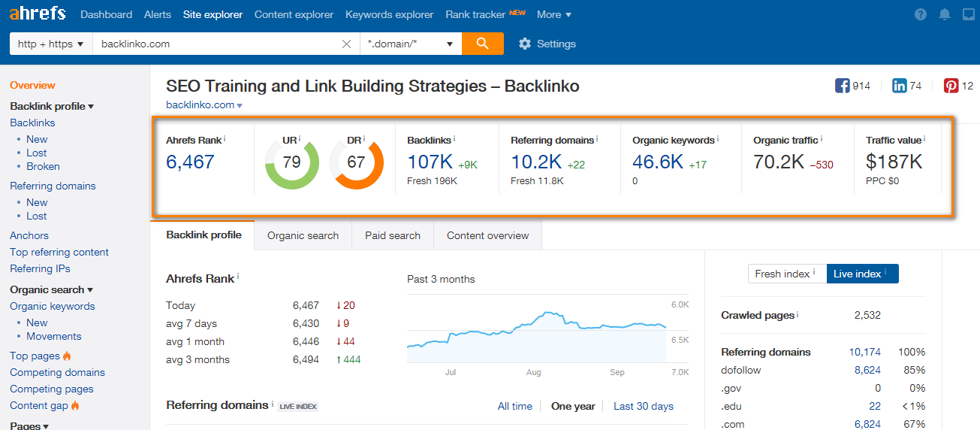This screenshot has height=430, width=980.
Task: Click info icon beside Organic keywords metric
Action: pos(718,139)
